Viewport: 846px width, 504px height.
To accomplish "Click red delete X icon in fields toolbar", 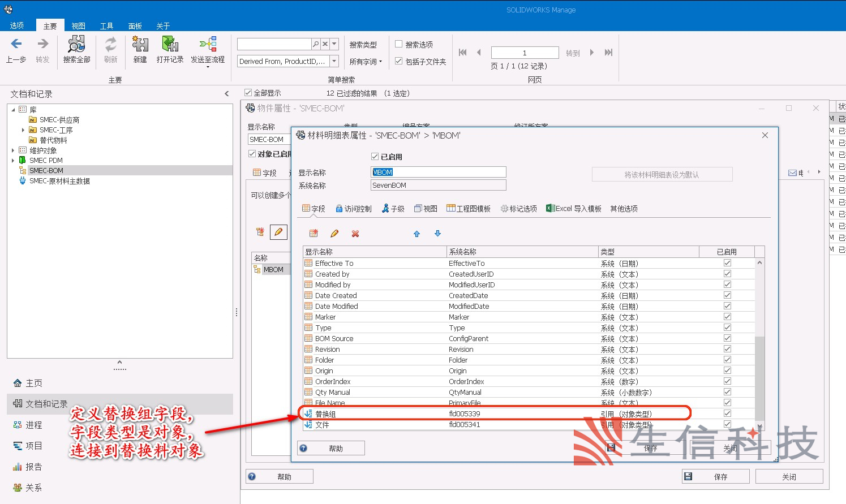I will pyautogui.click(x=355, y=233).
